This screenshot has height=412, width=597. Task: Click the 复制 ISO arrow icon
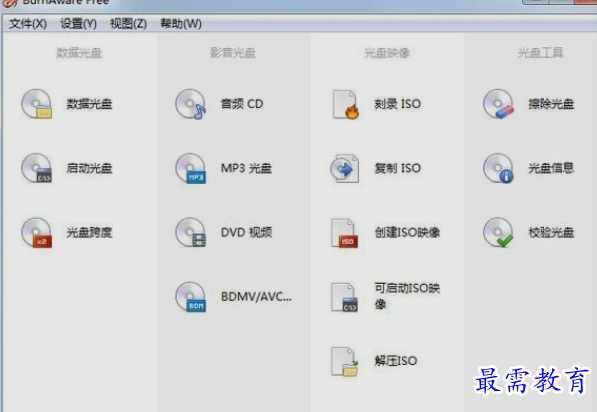(x=345, y=168)
